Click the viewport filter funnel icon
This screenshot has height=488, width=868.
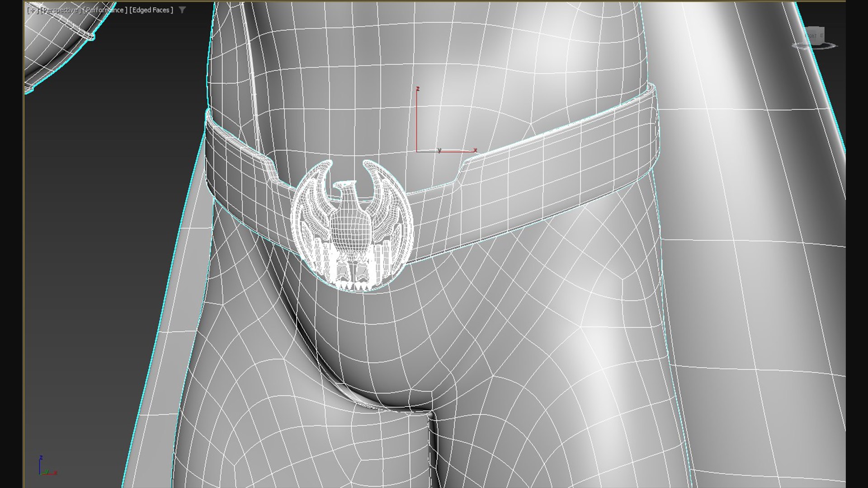(x=182, y=10)
